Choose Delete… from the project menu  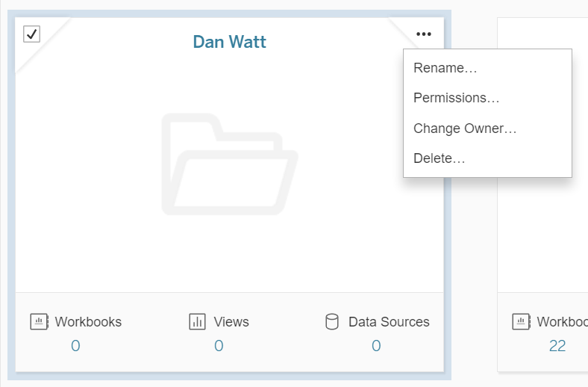point(439,158)
